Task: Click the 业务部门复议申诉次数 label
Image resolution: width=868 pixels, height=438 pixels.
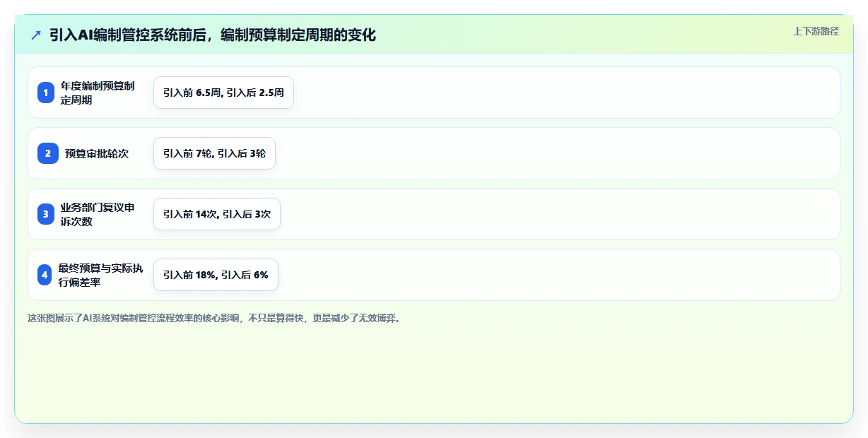Action: (x=98, y=214)
